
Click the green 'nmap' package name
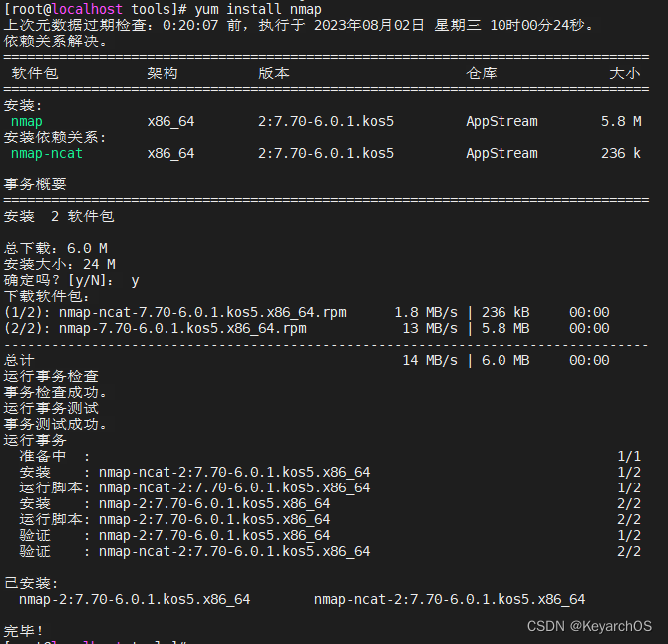[x=26, y=121]
